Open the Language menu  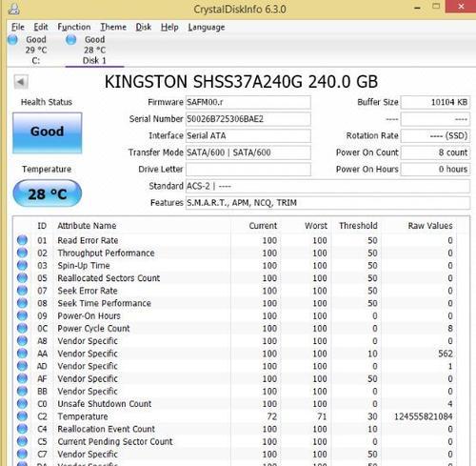(207, 28)
